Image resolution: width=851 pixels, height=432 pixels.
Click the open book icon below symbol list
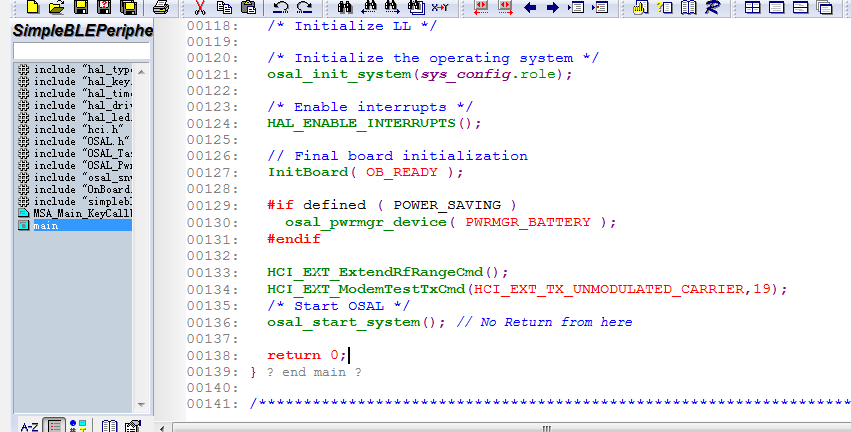click(x=110, y=426)
